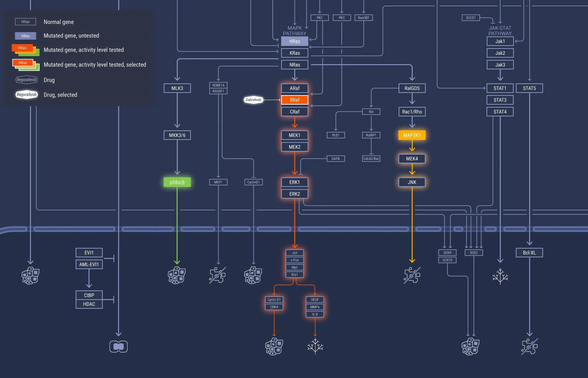This screenshot has height=378, width=588.
Task: Click the angiogenesis icon under STAT4 arrow
Action: click(500, 276)
